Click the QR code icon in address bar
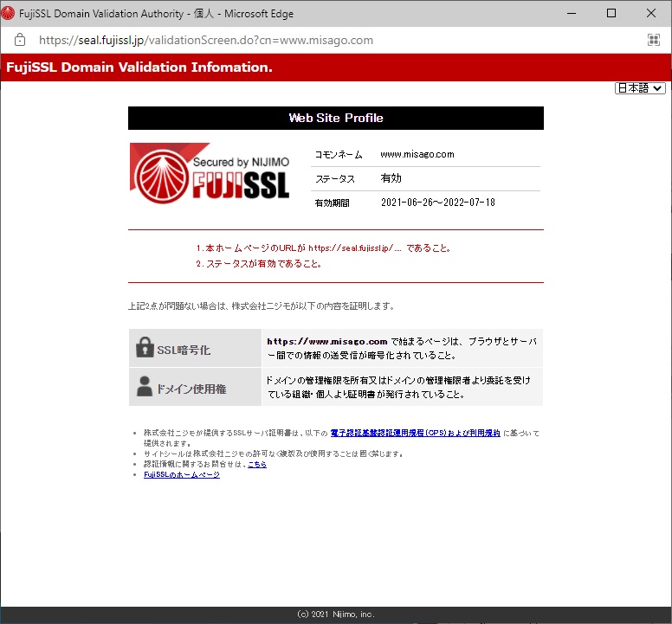This screenshot has height=624, width=672. coord(653,40)
